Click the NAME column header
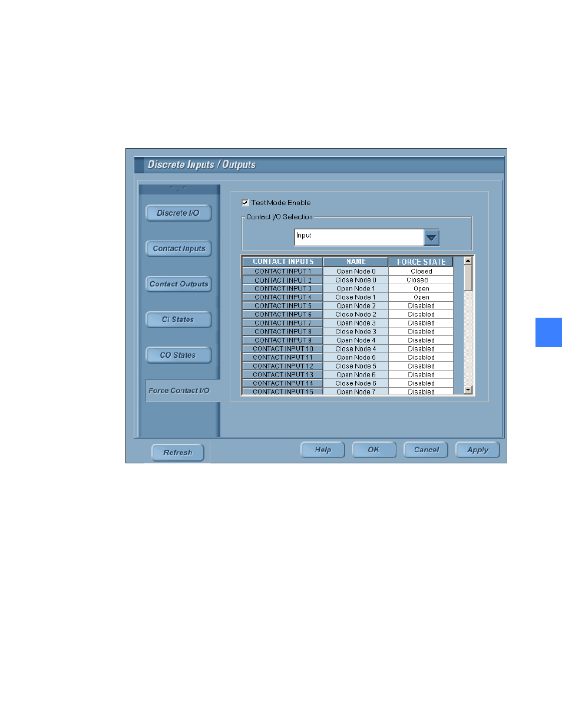The height and width of the screenshot is (728, 562). click(356, 262)
